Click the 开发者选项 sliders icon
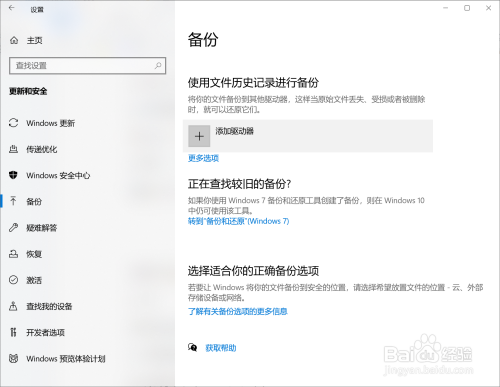Screen dimensions: 500x387 coord(13,332)
